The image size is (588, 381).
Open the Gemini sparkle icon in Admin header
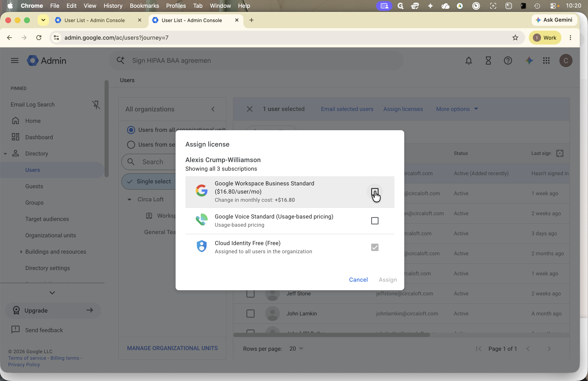(x=529, y=61)
